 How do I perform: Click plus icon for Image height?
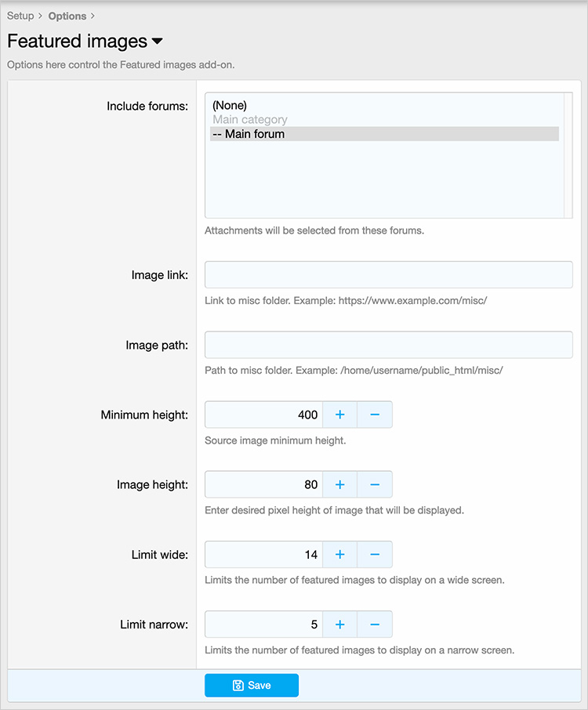pyautogui.click(x=339, y=484)
